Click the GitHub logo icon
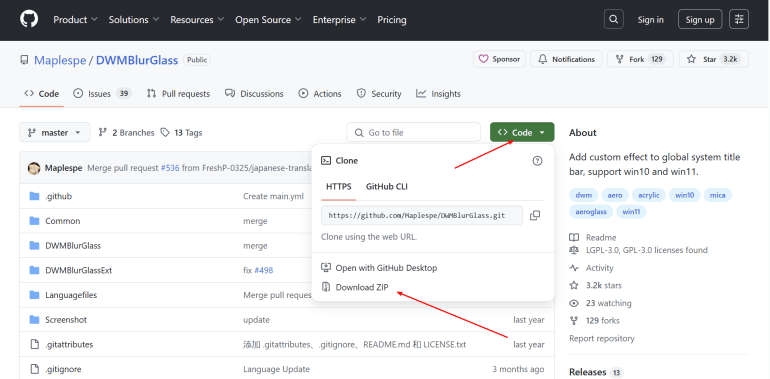 (29, 19)
